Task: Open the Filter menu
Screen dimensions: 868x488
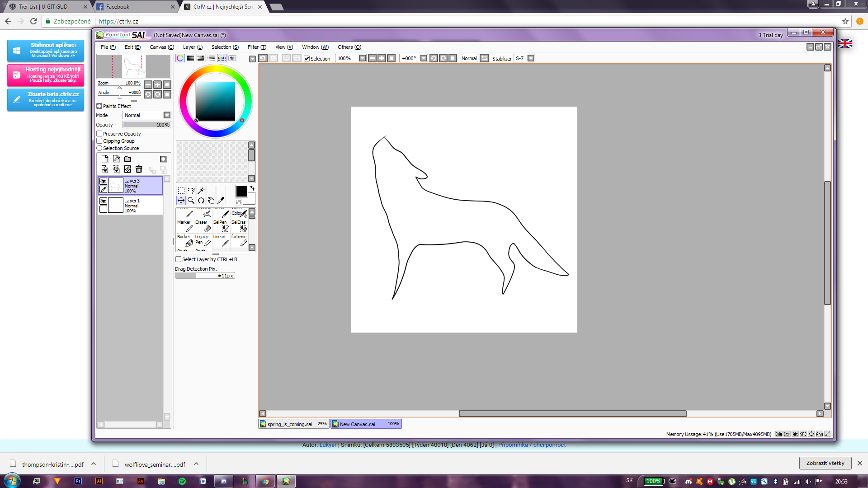Action: pos(257,47)
